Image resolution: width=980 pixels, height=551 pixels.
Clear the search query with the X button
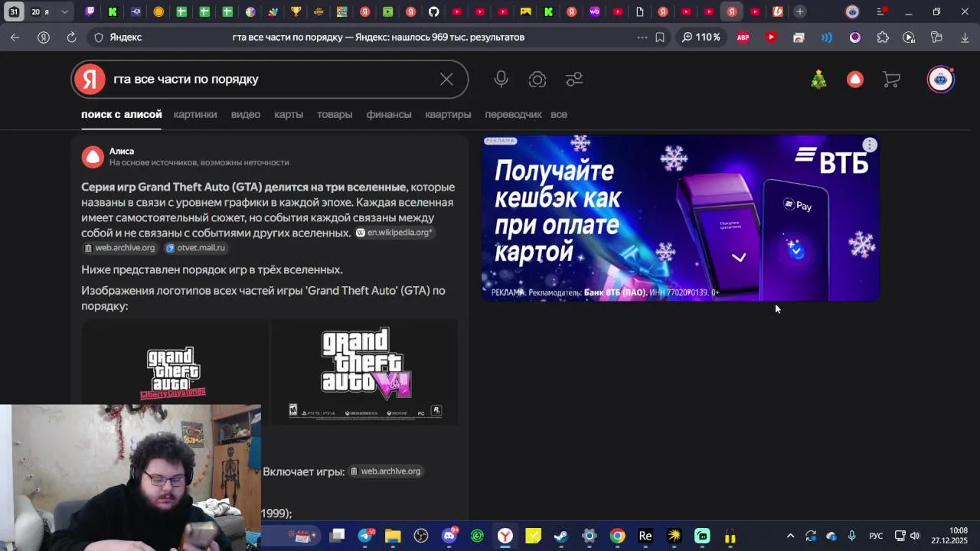click(x=446, y=80)
